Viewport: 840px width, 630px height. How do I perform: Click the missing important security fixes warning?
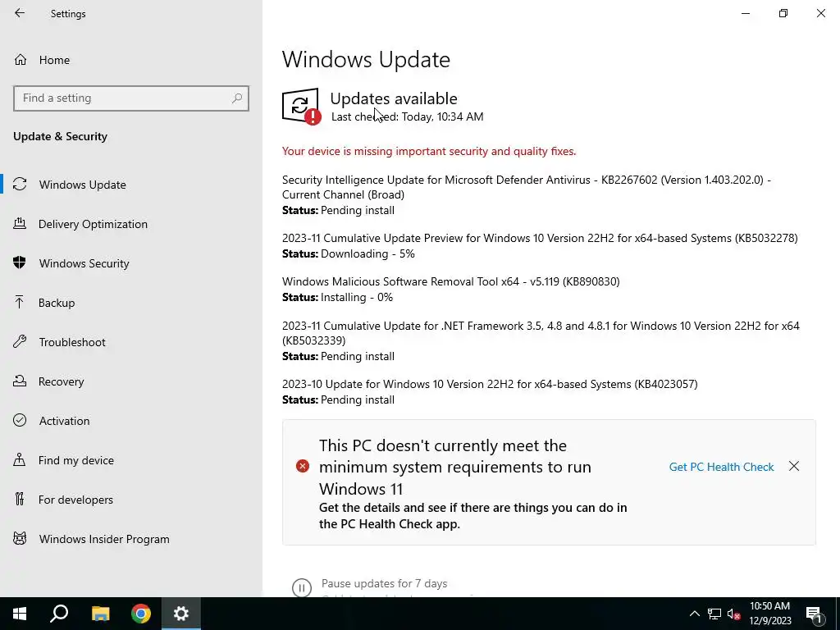[x=429, y=152]
